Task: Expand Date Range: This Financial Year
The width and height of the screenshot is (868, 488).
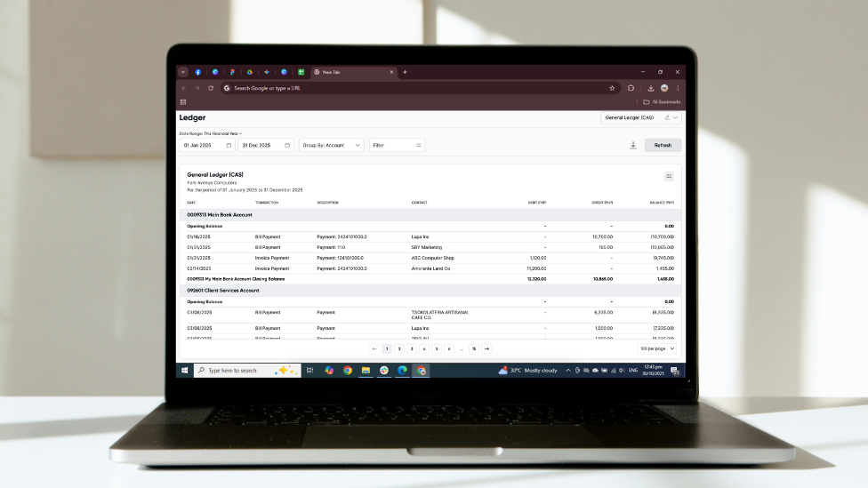Action: pos(211,133)
